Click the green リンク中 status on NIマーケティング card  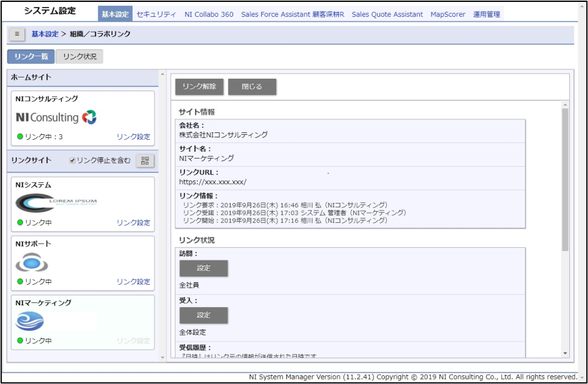(x=34, y=340)
